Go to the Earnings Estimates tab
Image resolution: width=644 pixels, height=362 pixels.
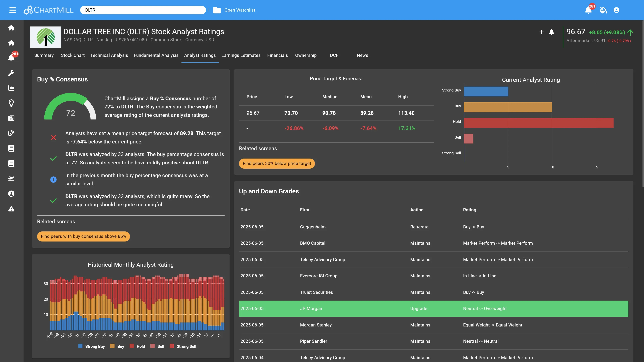[x=241, y=55]
